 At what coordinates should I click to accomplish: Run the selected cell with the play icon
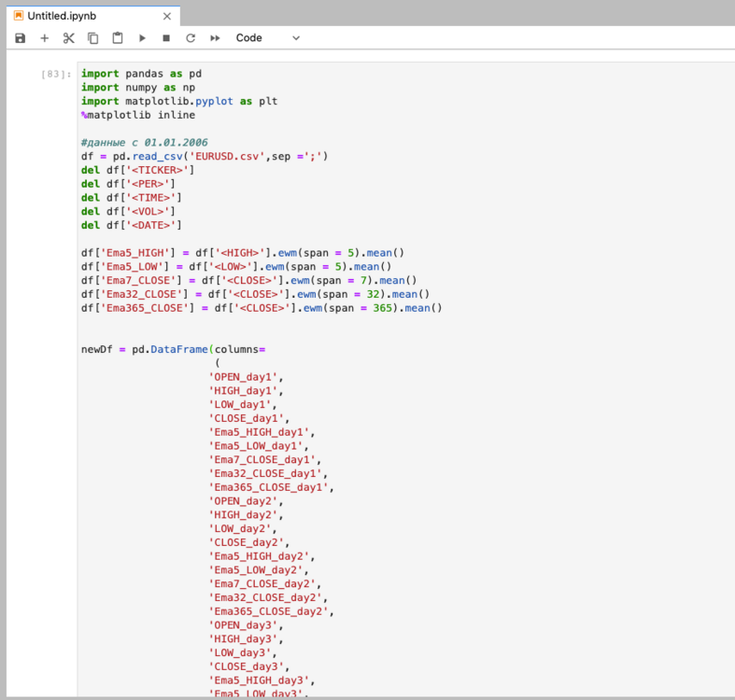coord(142,38)
